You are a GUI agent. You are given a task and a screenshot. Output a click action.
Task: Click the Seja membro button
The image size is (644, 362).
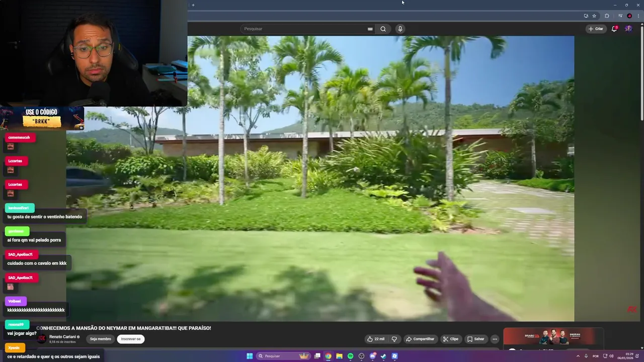click(101, 339)
